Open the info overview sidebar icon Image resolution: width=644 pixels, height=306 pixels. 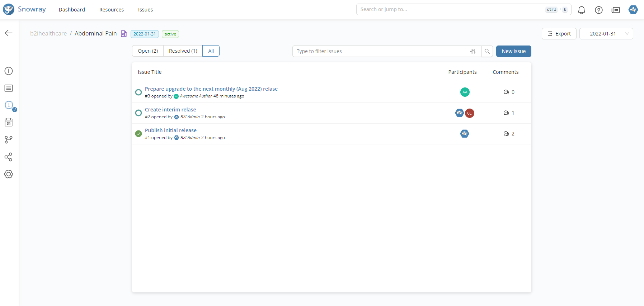pos(9,71)
